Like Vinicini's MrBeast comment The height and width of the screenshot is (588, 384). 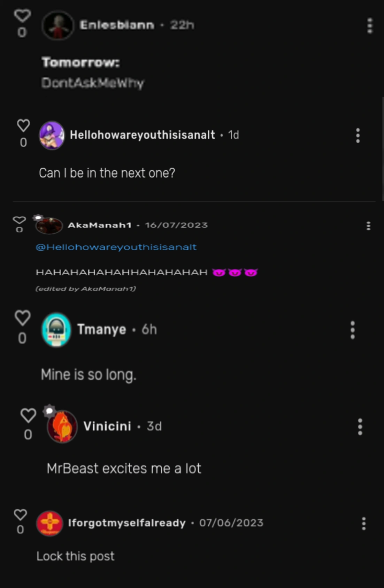(x=28, y=415)
